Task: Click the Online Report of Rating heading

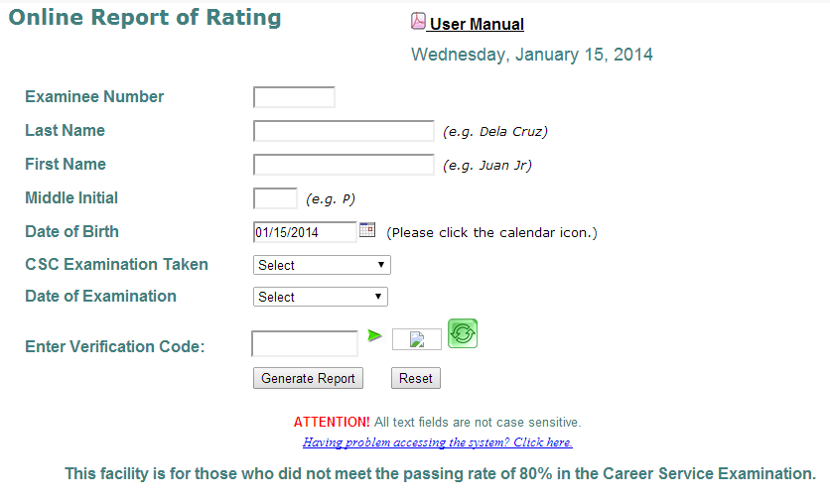Action: (145, 18)
